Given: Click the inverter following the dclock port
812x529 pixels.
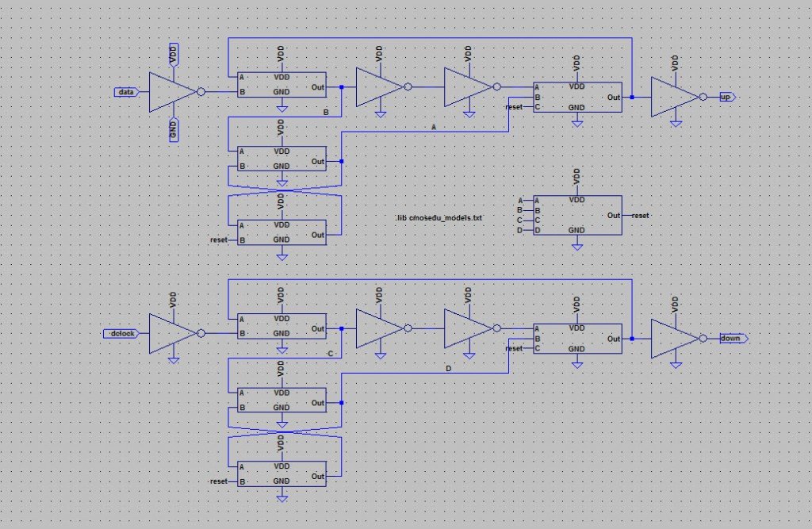Looking at the screenshot, I should (172, 334).
